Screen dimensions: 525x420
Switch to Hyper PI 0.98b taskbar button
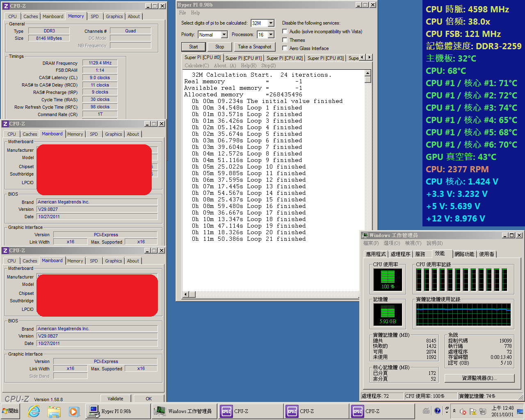point(117,411)
